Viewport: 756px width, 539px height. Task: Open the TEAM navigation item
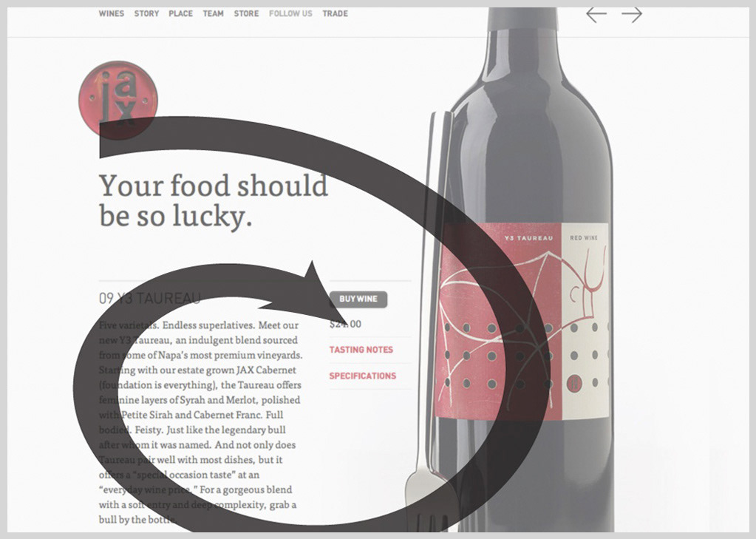pyautogui.click(x=213, y=13)
